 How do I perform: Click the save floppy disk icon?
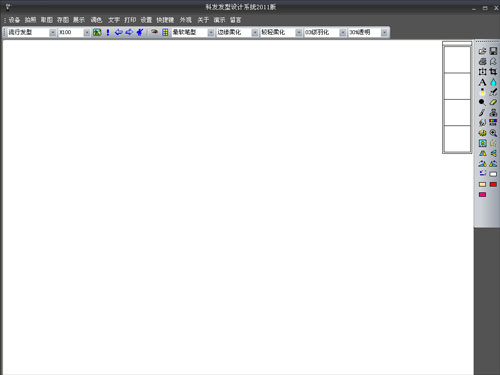click(493, 51)
